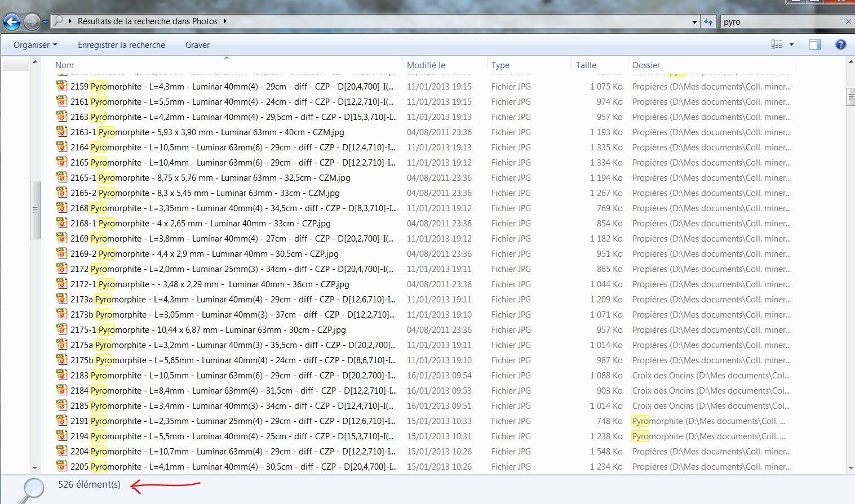Screen dimensions: 855x504
Task: Open the address bar history dropdown
Action: [694, 22]
